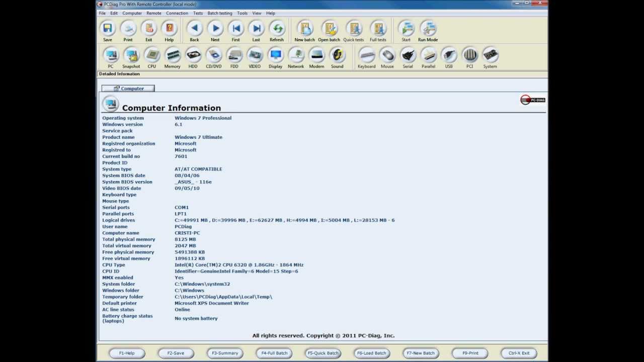
Task: Click the F5-Quick Batch button
Action: 323,353
